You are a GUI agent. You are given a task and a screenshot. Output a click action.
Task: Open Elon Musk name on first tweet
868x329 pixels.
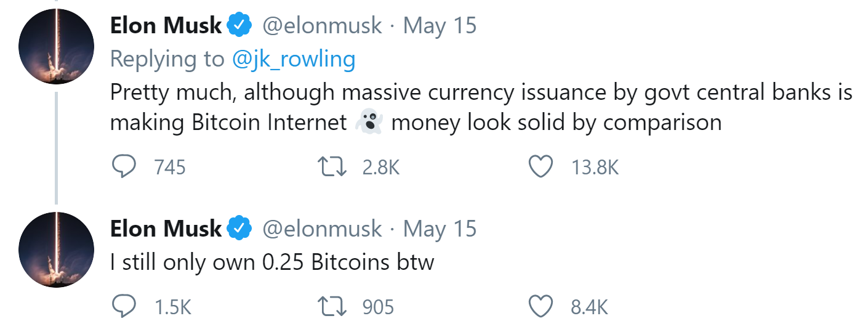click(x=166, y=26)
